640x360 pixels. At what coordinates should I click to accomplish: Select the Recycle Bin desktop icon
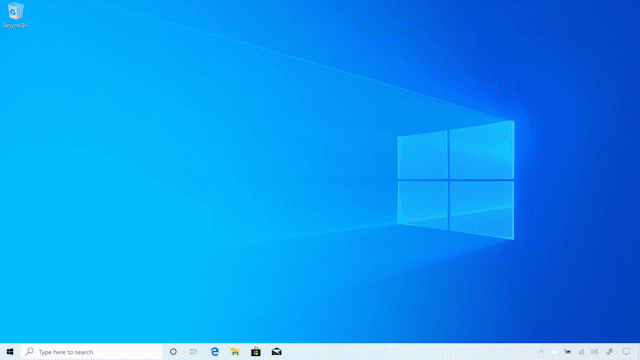point(16,15)
